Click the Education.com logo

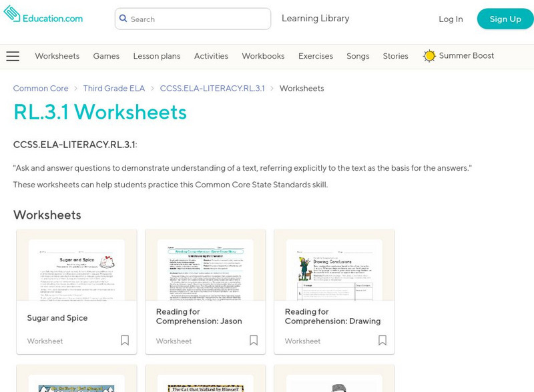[x=43, y=15]
